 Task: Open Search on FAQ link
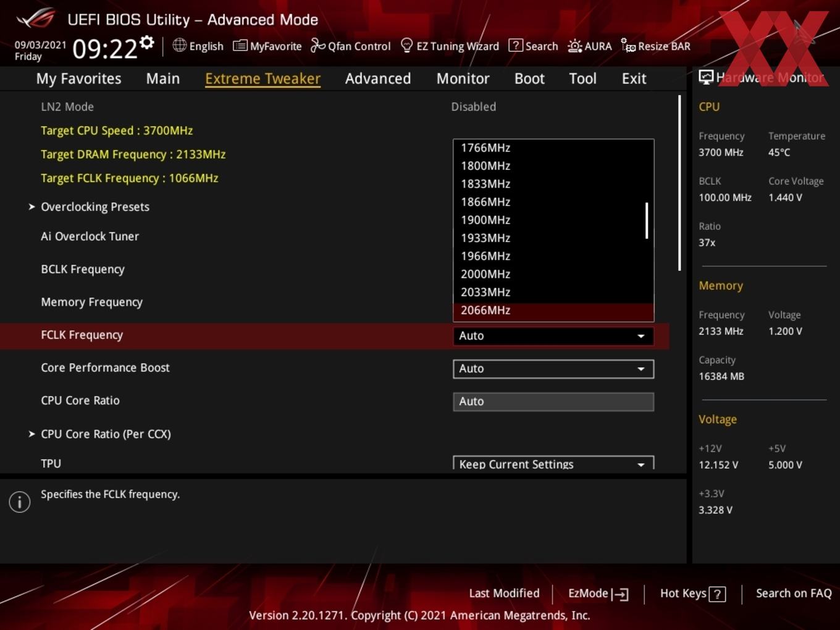pos(794,594)
